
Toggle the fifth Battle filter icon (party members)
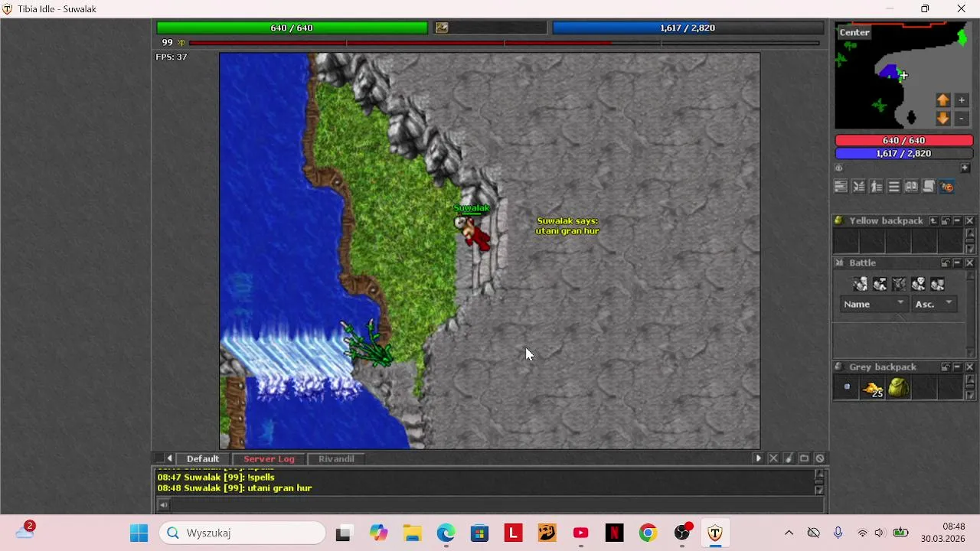tap(937, 284)
